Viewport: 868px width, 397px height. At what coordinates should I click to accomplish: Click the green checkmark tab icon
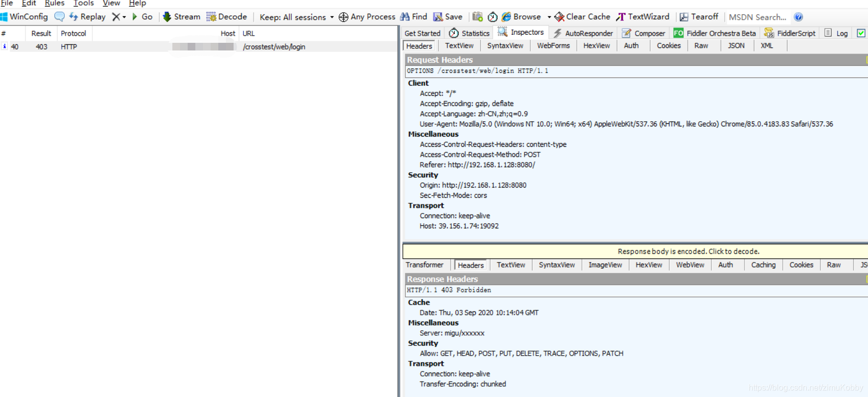(861, 33)
